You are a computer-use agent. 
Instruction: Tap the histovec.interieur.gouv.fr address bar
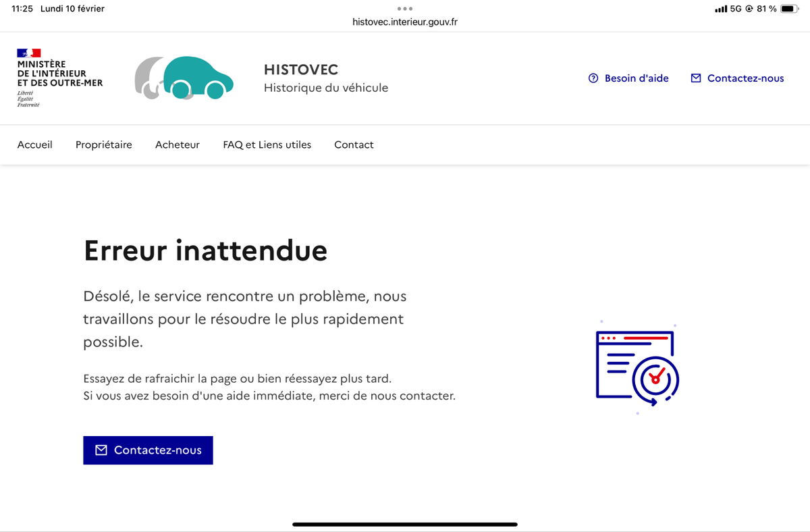click(x=405, y=22)
